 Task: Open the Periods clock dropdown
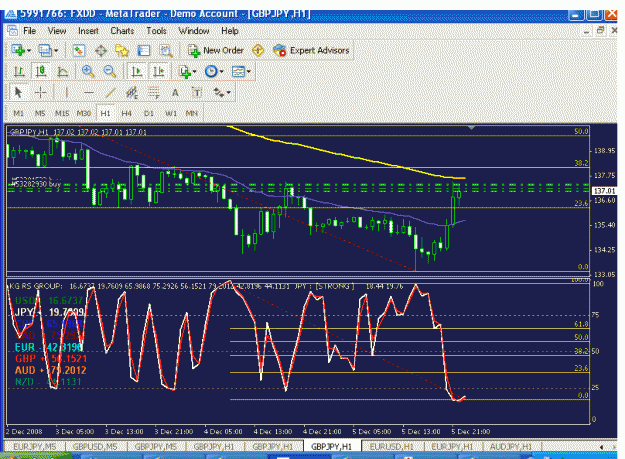pyautogui.click(x=214, y=72)
